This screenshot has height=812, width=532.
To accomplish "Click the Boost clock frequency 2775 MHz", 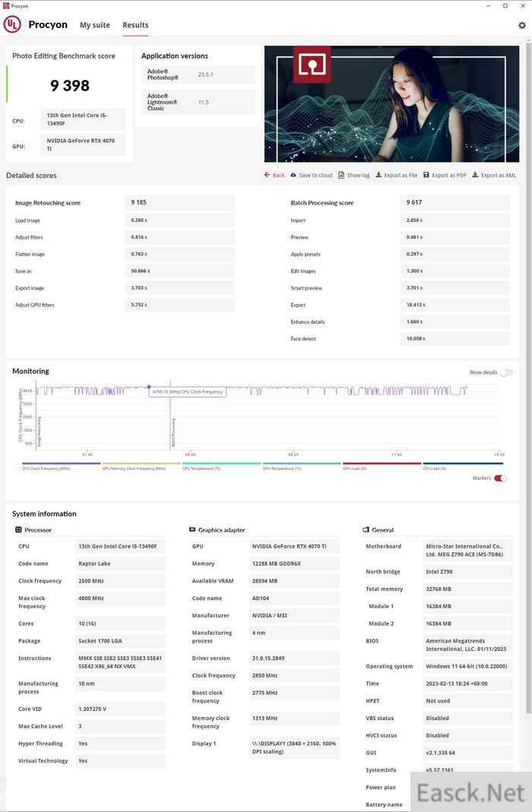I will (294, 693).
